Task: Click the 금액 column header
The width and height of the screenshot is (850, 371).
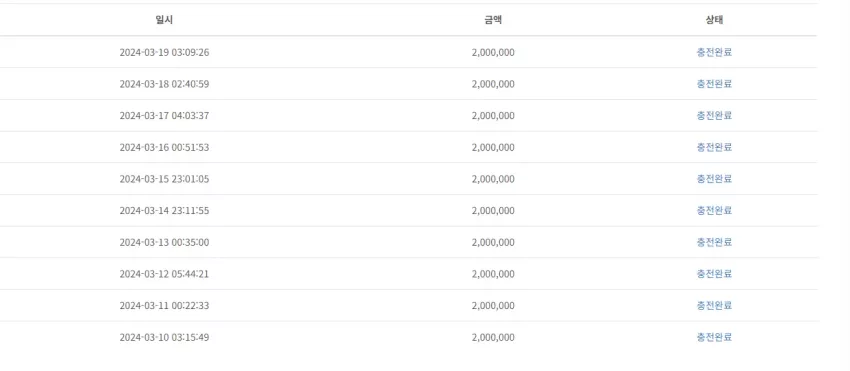Action: (x=493, y=20)
